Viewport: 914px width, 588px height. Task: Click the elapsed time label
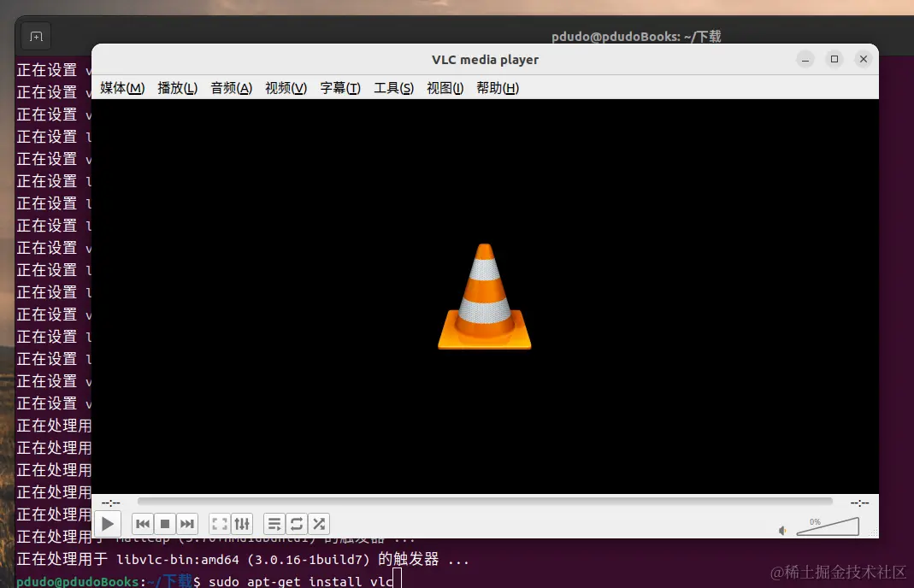(111, 503)
